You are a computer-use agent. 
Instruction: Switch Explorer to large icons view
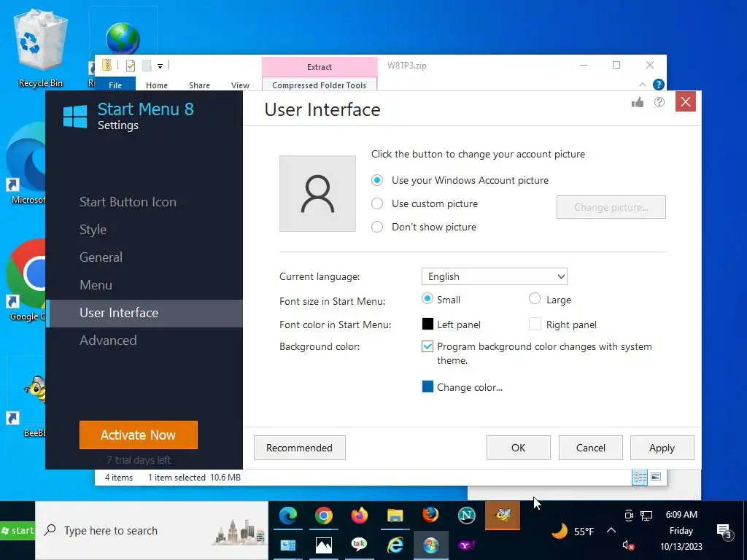[656, 477]
